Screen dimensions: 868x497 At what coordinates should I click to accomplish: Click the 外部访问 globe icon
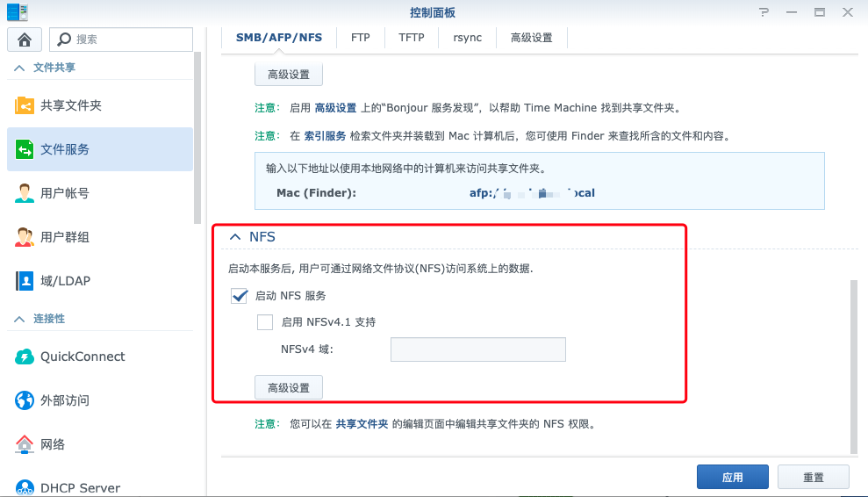click(25, 400)
